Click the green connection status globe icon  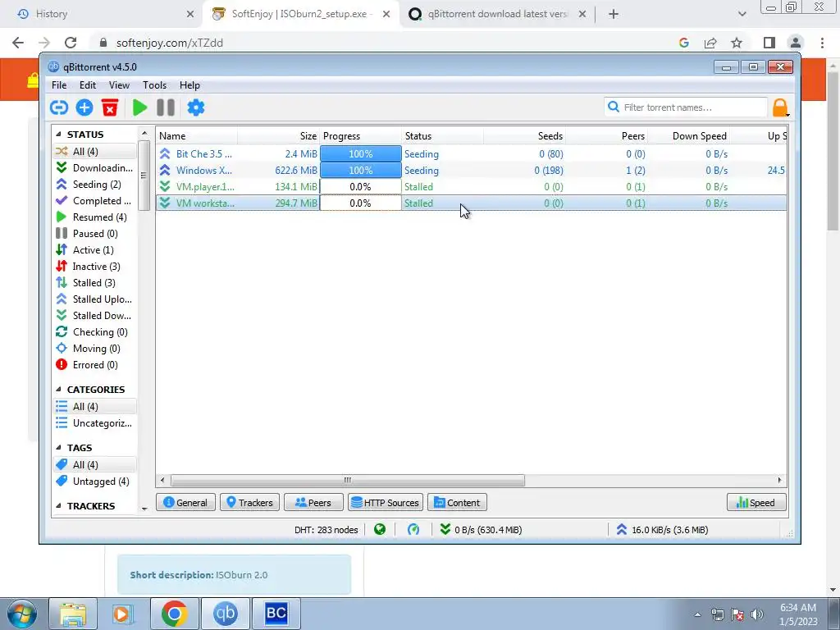380,530
